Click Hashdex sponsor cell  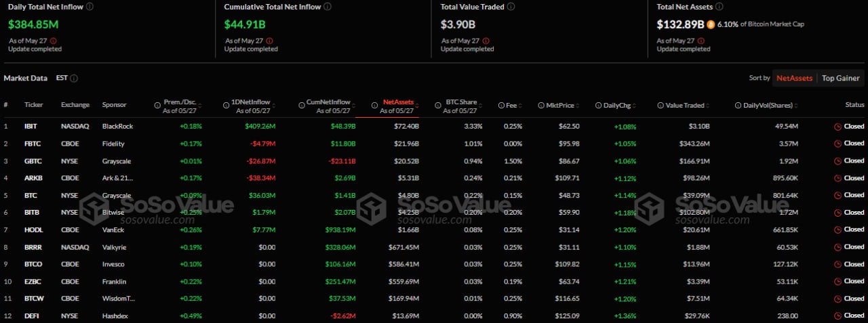point(116,316)
